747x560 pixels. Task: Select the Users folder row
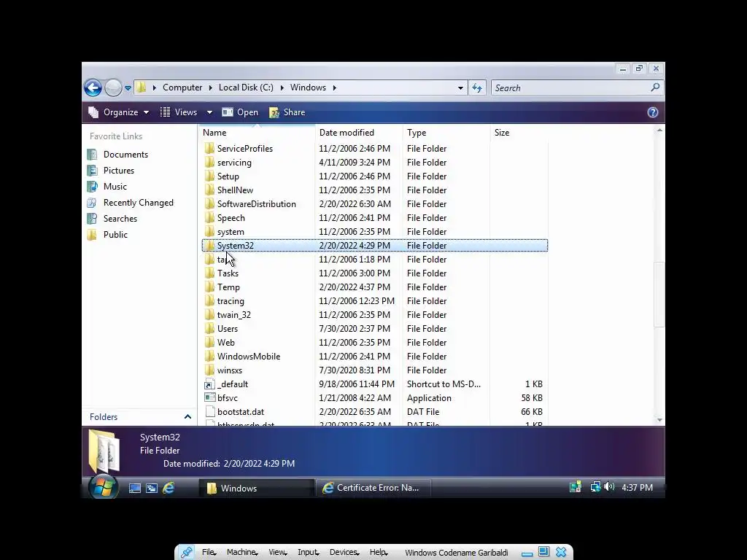[x=375, y=329]
